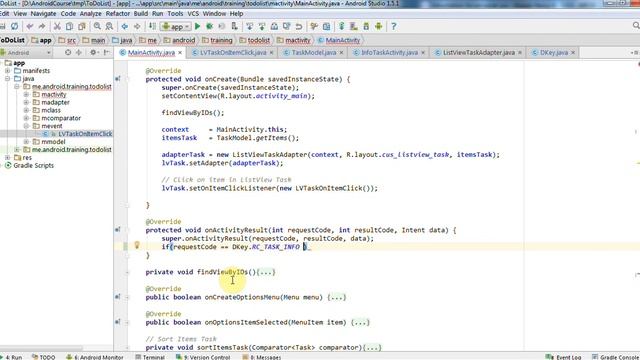Expand the res folder
The height and width of the screenshot is (360, 640).
[x=7, y=158]
